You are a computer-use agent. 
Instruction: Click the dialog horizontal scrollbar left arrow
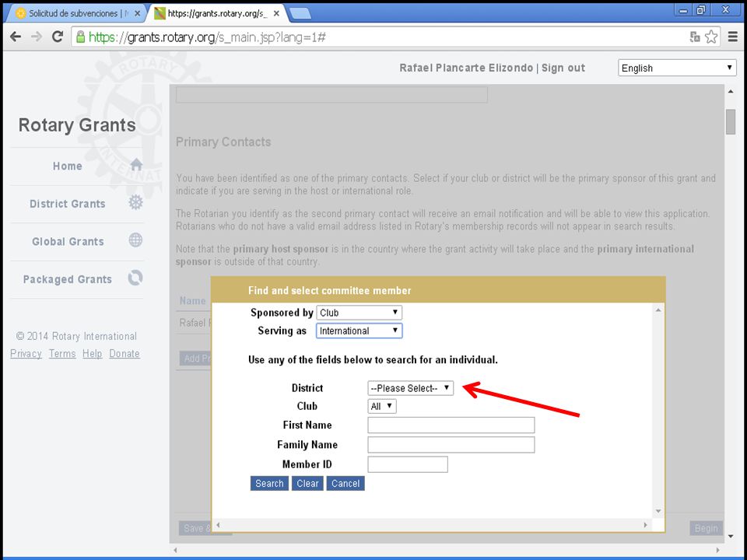point(218,525)
